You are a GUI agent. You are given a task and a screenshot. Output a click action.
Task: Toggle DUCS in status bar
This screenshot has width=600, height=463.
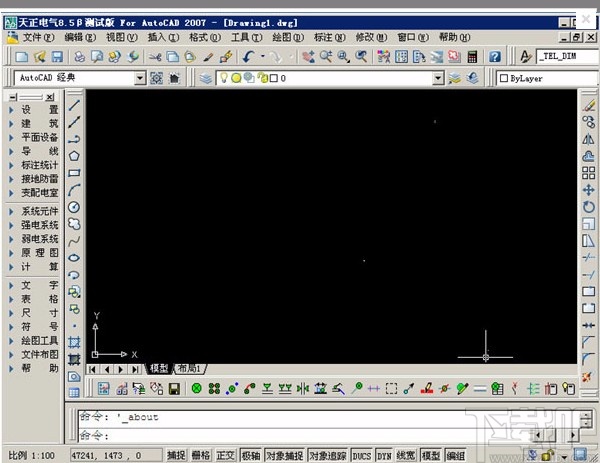(x=362, y=455)
